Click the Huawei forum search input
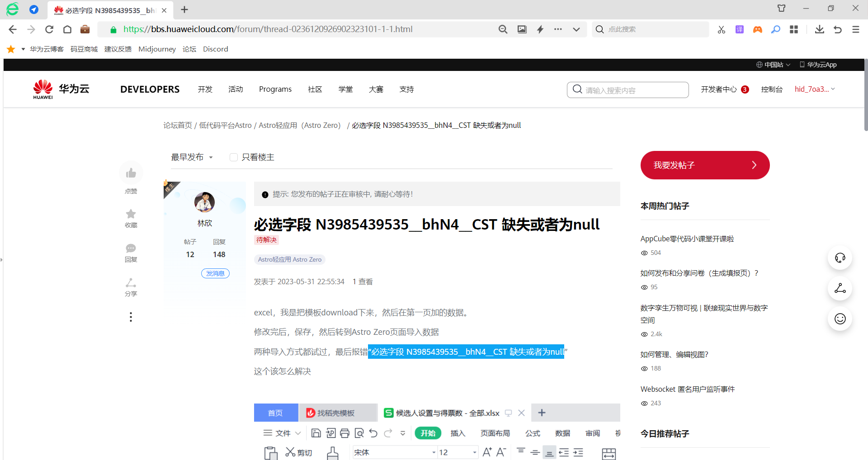868x460 pixels. [x=628, y=90]
